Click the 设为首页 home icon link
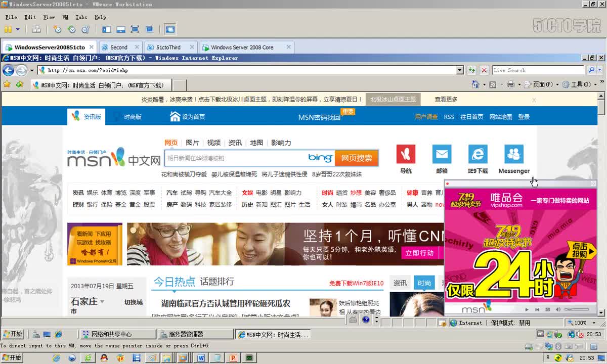Viewport: 607px width, 364px height. pos(188,117)
